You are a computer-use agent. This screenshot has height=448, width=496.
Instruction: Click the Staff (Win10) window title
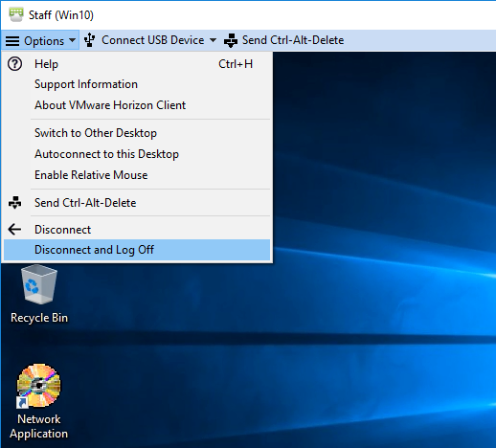point(61,15)
